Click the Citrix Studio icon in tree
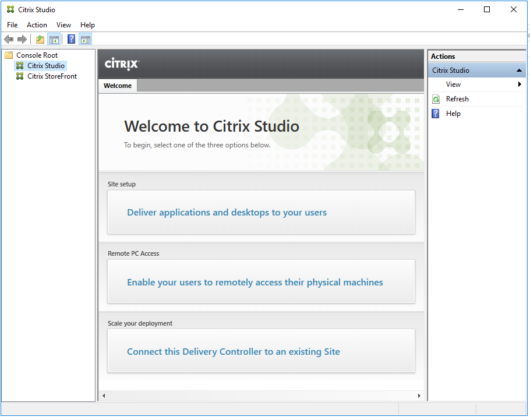This screenshot has height=420, width=530. point(20,66)
